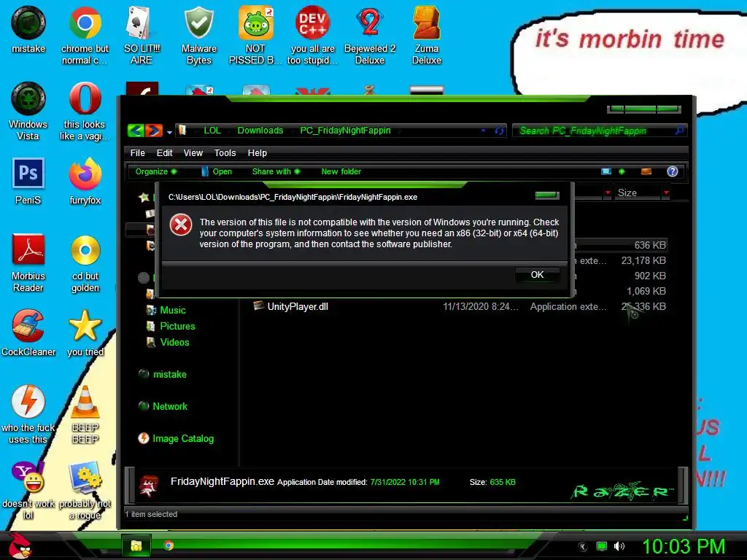Image resolution: width=747 pixels, height=560 pixels.
Task: Open the Photoshop 'PeniS' icon
Action: [28, 181]
